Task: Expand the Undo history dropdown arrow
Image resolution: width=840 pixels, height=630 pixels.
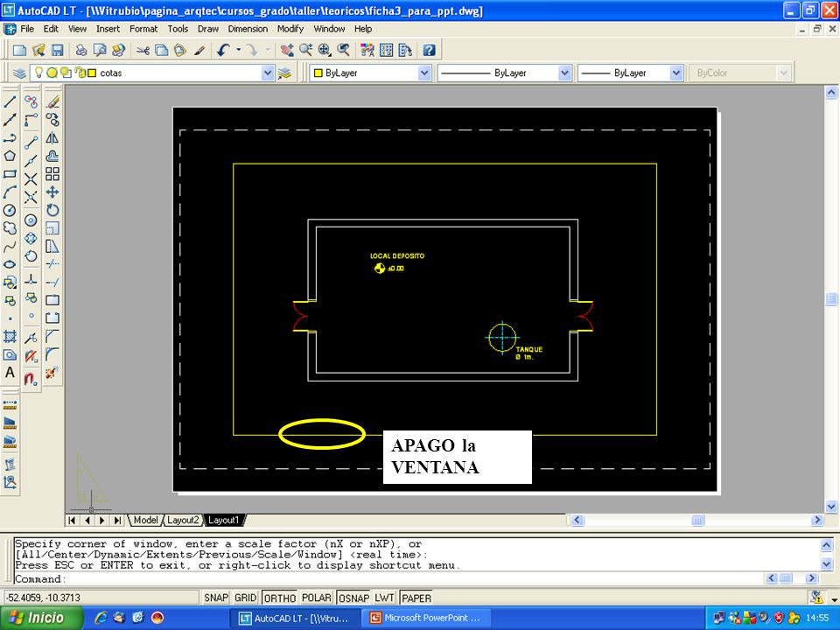Action: point(238,51)
